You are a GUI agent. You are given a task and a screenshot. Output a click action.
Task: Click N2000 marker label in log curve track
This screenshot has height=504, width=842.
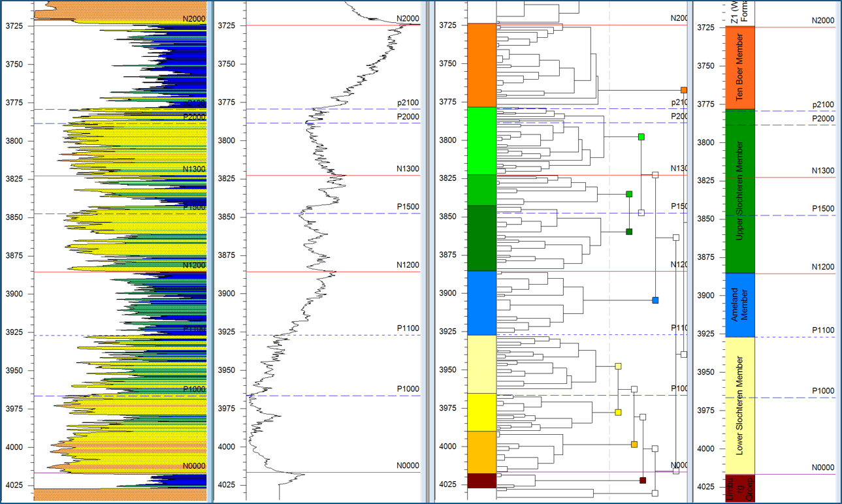point(408,19)
